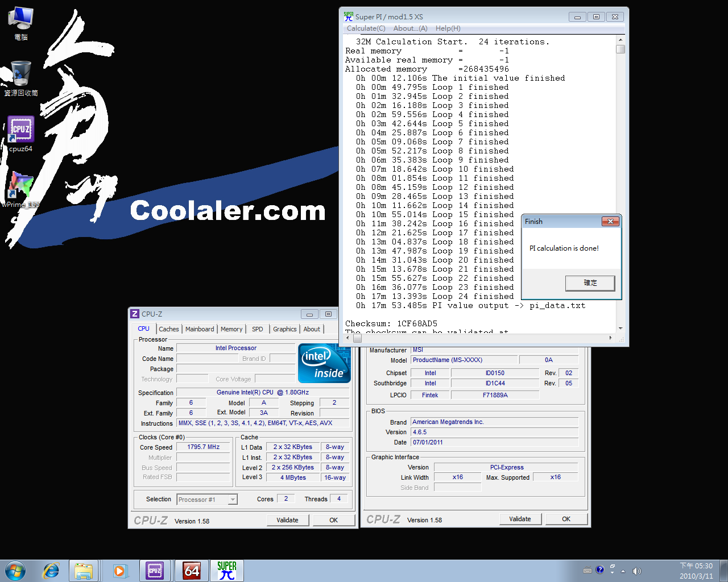728x582 pixels.
Task: Click Validate in the mainboard CPU-Z window
Action: 520,519
